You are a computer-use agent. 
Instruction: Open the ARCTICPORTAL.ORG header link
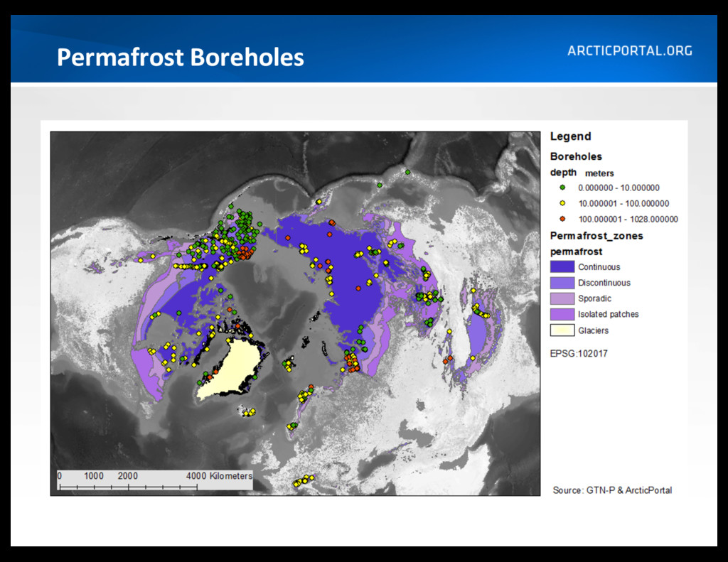629,51
